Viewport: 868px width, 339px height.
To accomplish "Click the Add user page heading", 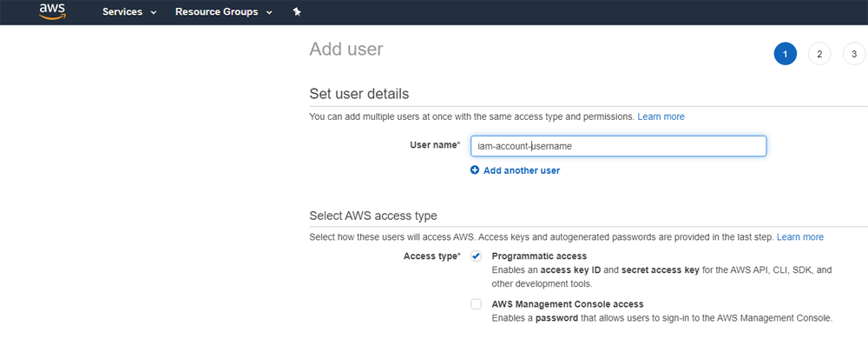I will point(346,49).
